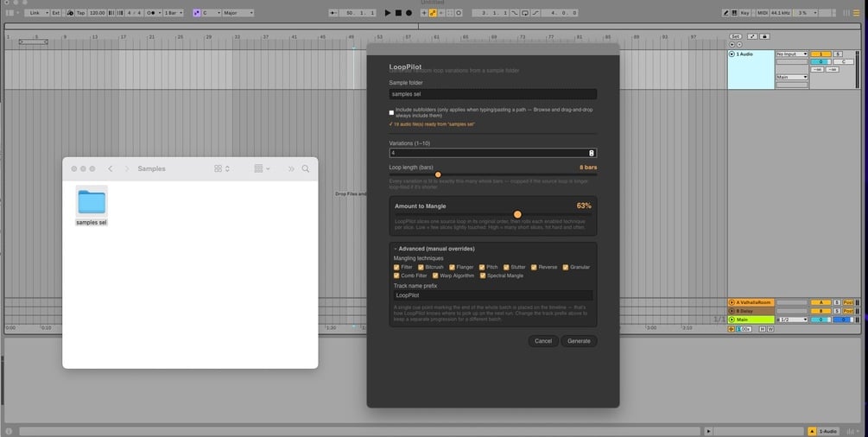Uncheck the Spectral Mangle technique
The height and width of the screenshot is (437, 868).
point(483,275)
